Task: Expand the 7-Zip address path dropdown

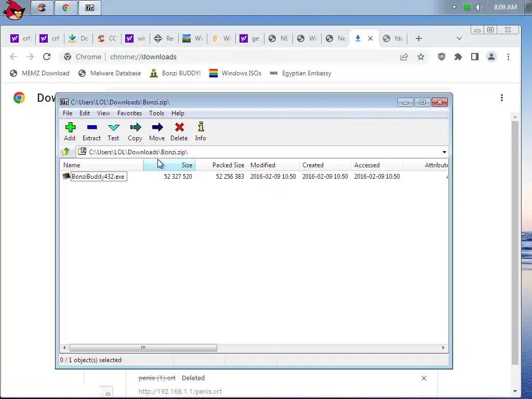Action: (444, 152)
